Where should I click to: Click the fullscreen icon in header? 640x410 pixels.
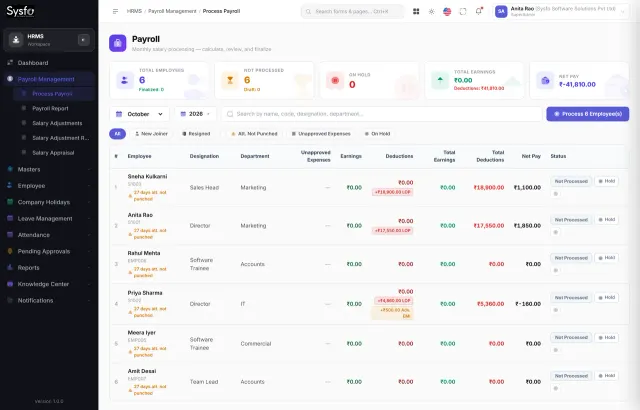tap(462, 11)
